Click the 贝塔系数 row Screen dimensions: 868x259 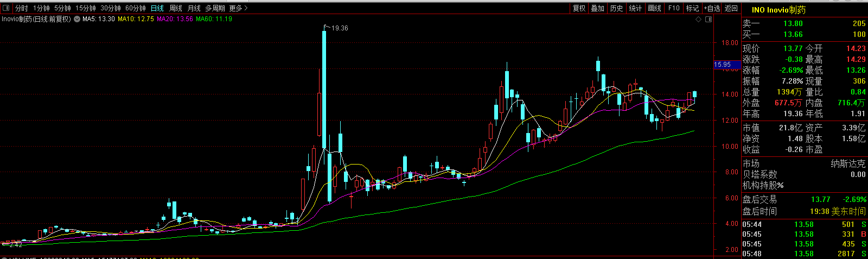(805, 174)
